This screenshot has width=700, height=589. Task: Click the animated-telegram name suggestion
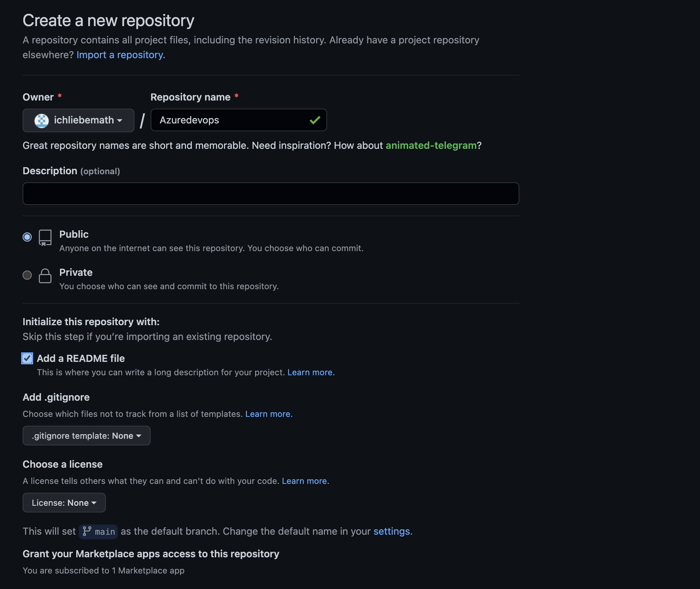[431, 145]
